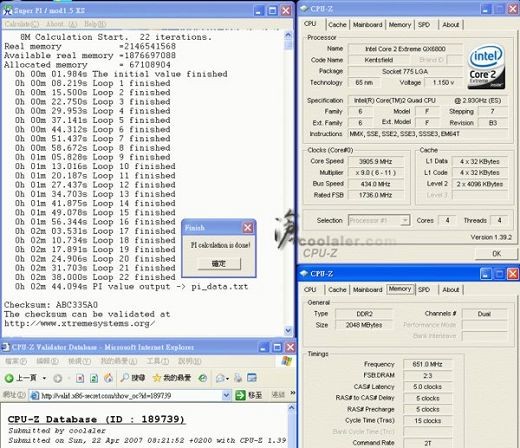Click the grey Forward arrow in IE toolbar
The image size is (520, 448).
58,378
